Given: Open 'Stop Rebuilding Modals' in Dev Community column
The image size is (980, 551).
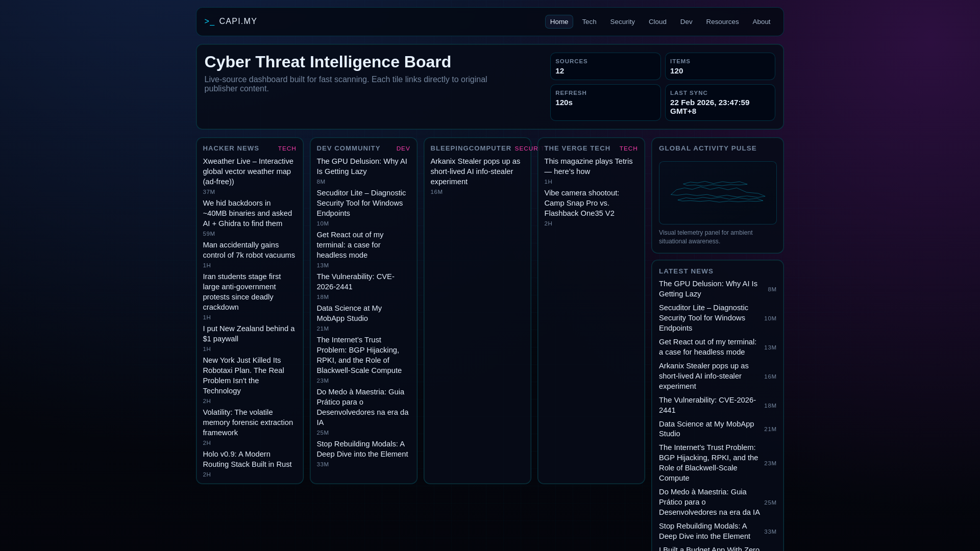Looking at the screenshot, I should (363, 449).
